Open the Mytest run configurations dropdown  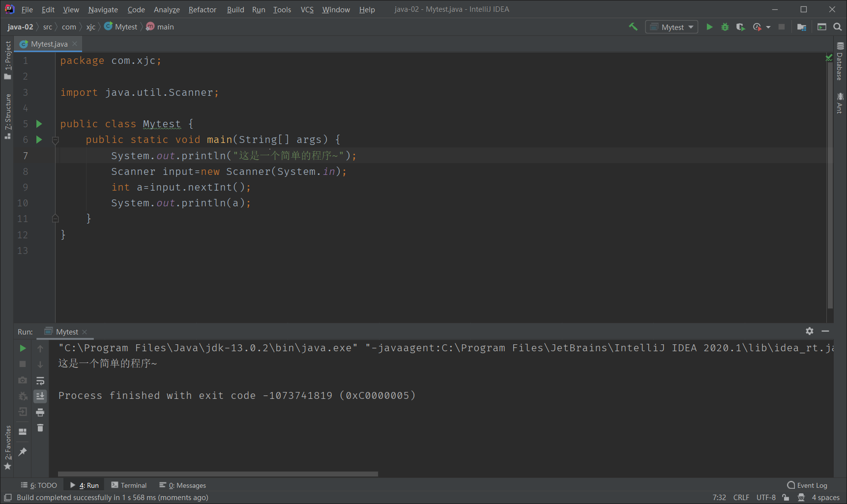pyautogui.click(x=672, y=27)
